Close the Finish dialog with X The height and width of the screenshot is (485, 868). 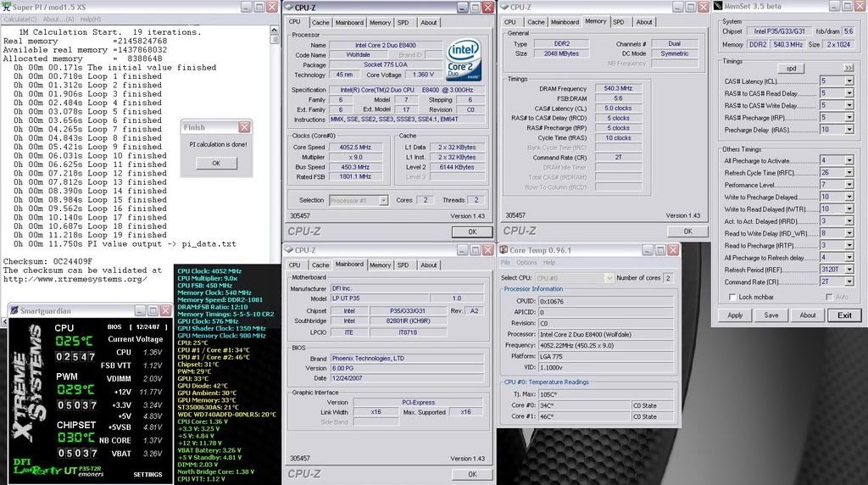click(244, 127)
